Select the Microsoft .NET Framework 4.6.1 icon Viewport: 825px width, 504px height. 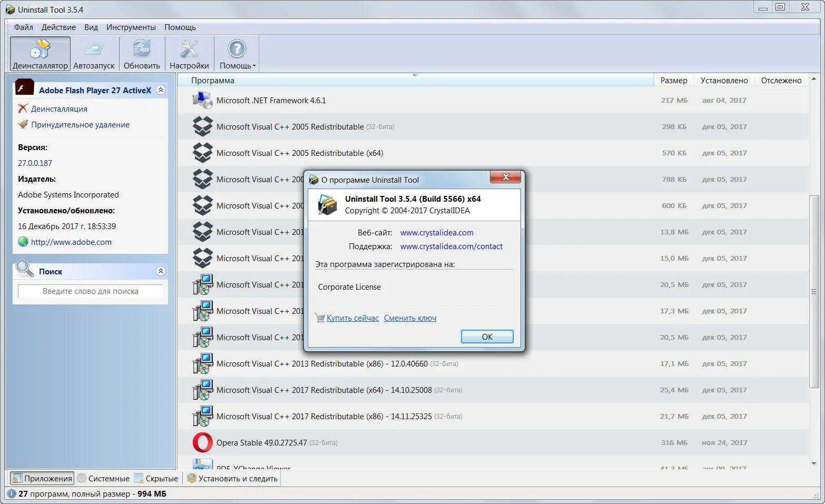point(202,100)
